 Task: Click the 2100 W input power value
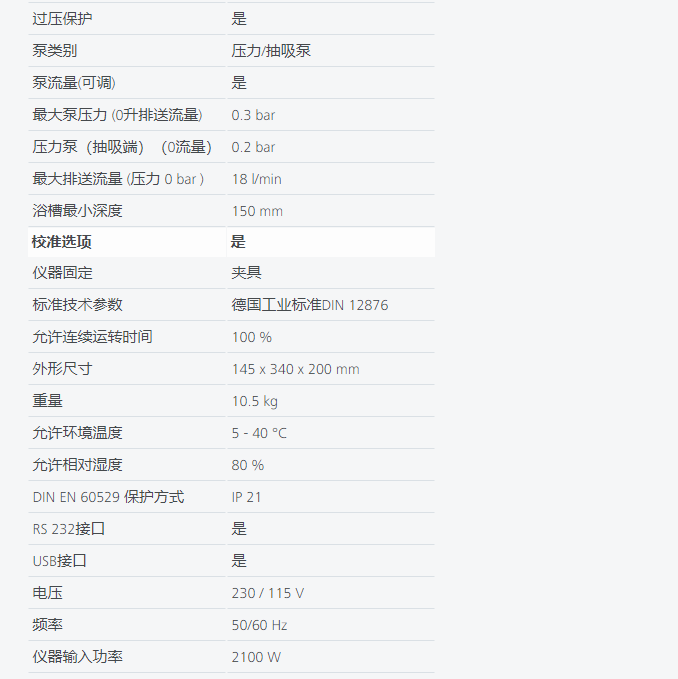[x=256, y=657]
